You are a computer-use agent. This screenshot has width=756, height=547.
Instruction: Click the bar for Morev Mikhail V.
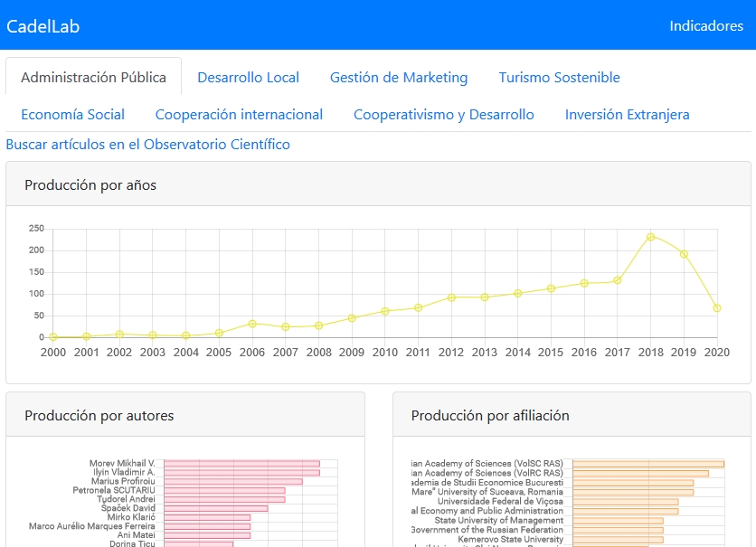point(241,464)
